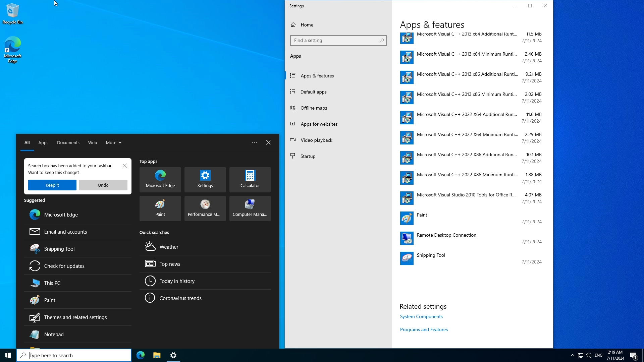This screenshot has height=362, width=644.
Task: Open Performance Monitor tile
Action: [205, 208]
